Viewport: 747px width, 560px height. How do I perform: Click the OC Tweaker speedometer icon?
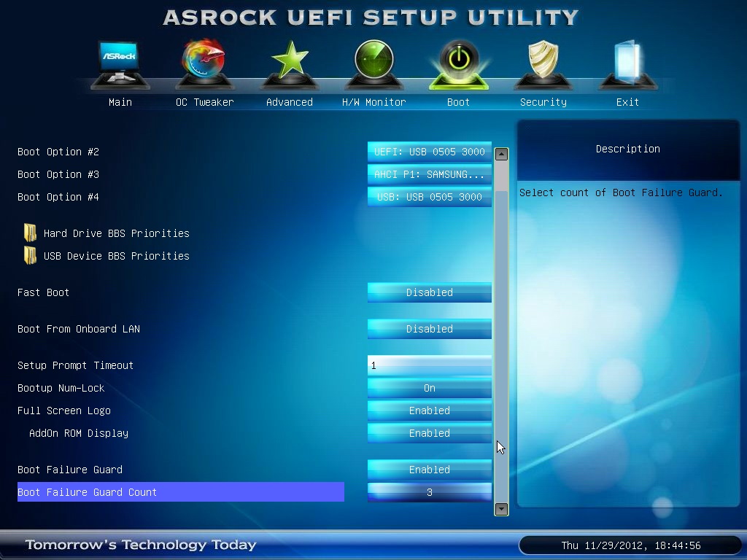(205, 64)
